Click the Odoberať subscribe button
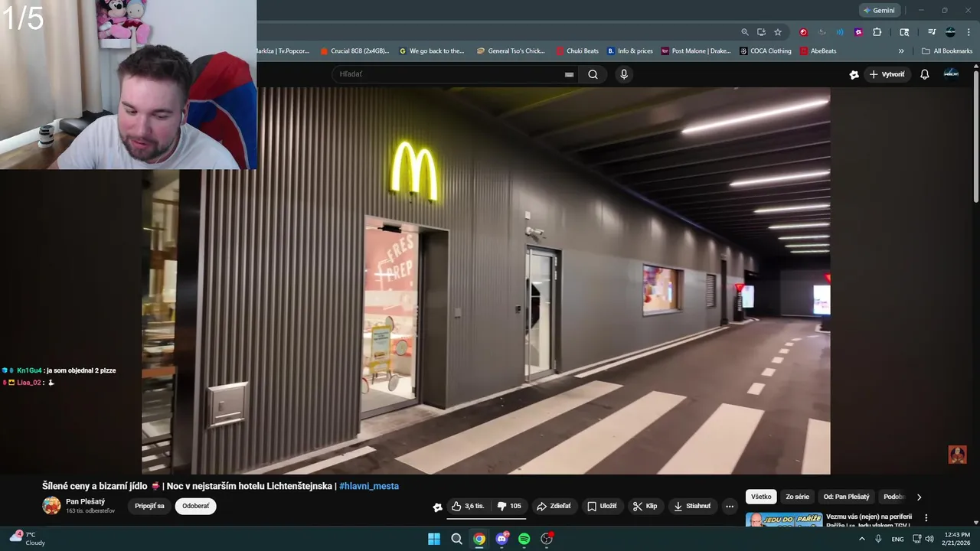 point(195,506)
